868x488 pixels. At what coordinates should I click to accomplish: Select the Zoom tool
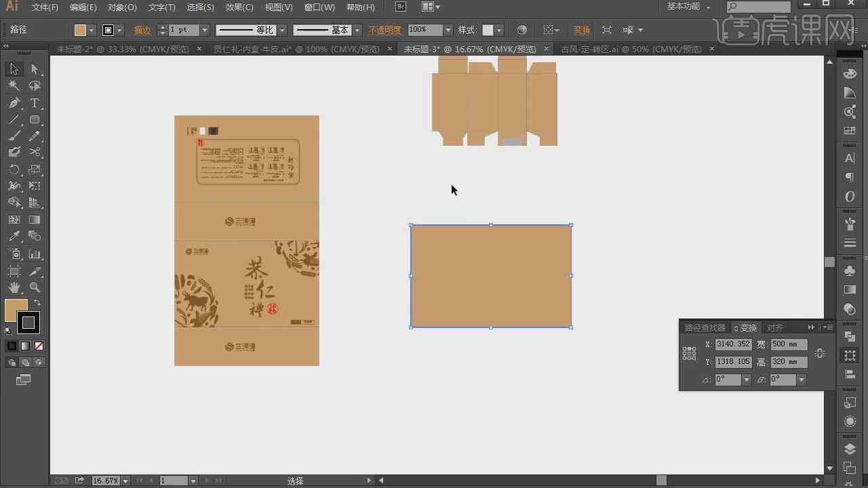(35, 287)
